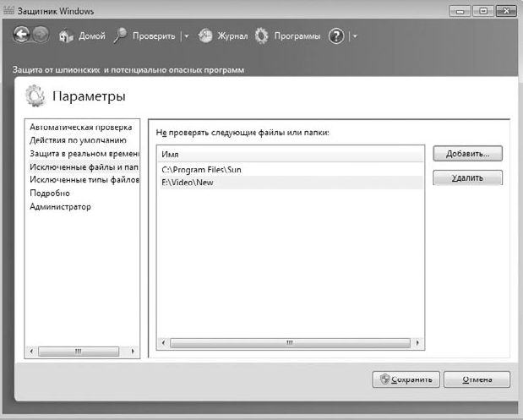Open the Домой home icon
The height and width of the screenshot is (420, 523).
click(x=66, y=35)
